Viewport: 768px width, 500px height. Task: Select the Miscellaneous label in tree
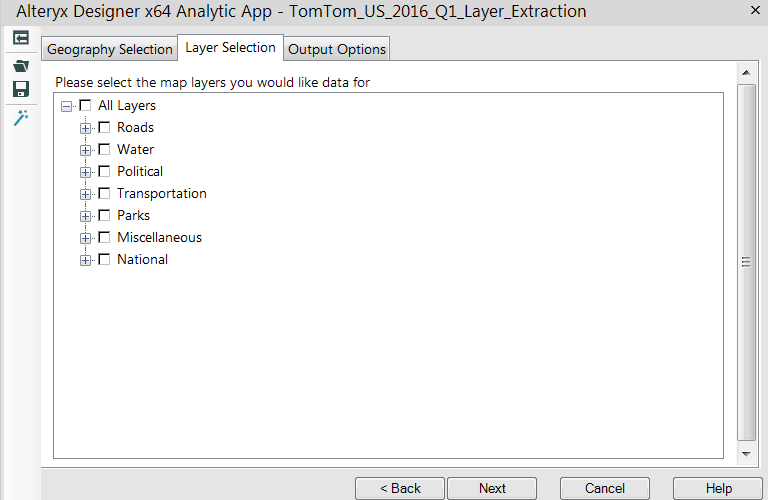tap(159, 238)
